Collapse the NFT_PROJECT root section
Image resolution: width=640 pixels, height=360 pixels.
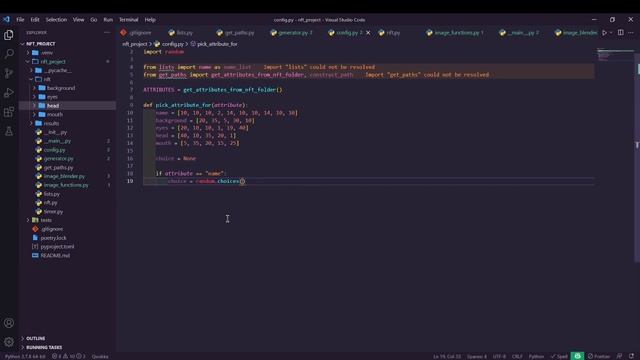tap(40, 44)
